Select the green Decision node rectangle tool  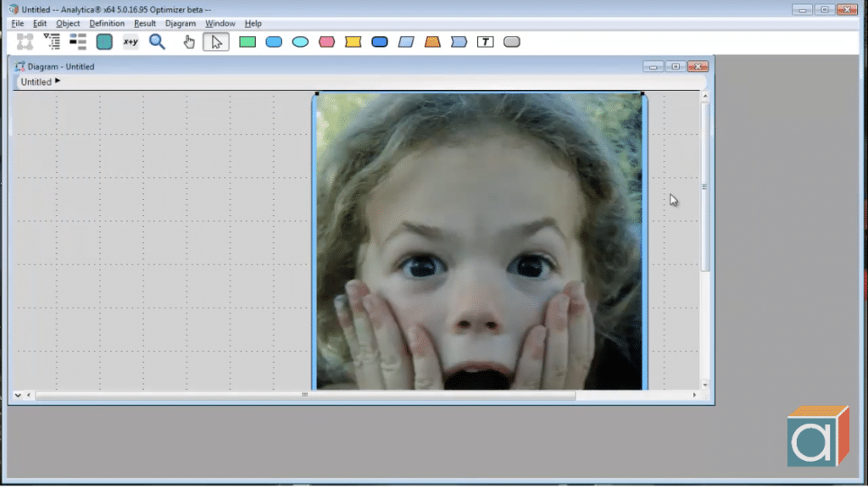coord(248,42)
